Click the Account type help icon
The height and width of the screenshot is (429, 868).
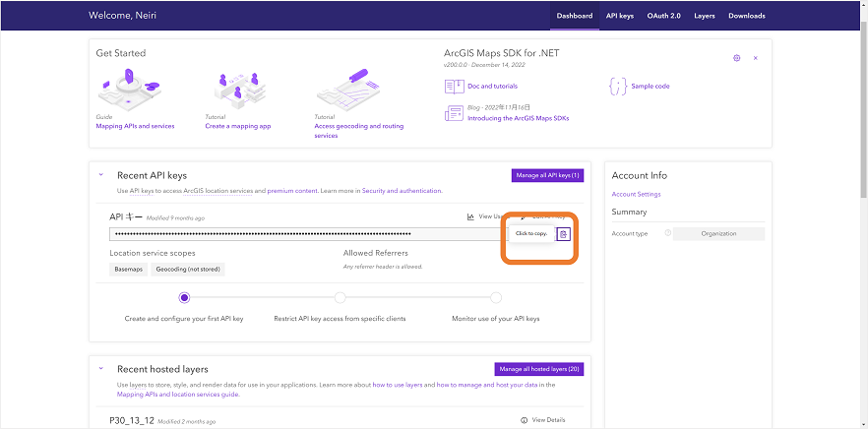667,233
